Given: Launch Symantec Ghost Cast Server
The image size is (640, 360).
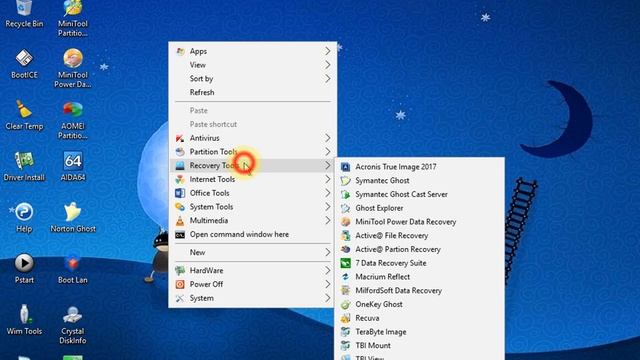Looking at the screenshot, I should 420,194.
